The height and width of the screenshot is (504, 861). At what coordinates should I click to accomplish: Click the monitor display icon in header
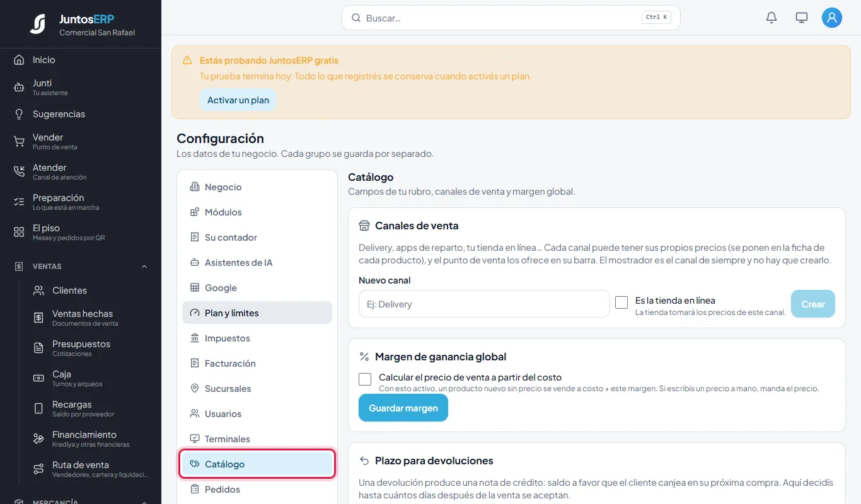pos(802,18)
